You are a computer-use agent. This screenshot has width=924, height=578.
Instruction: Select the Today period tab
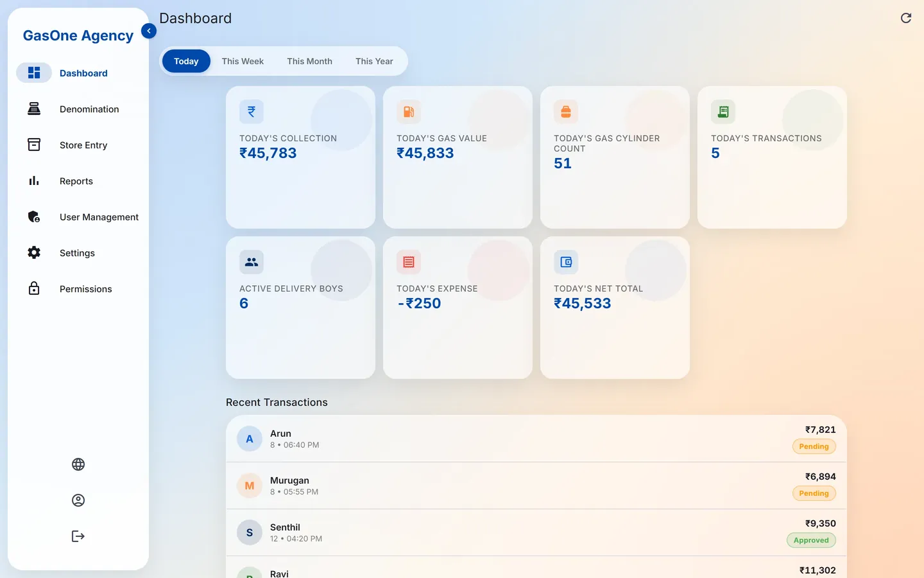[186, 61]
